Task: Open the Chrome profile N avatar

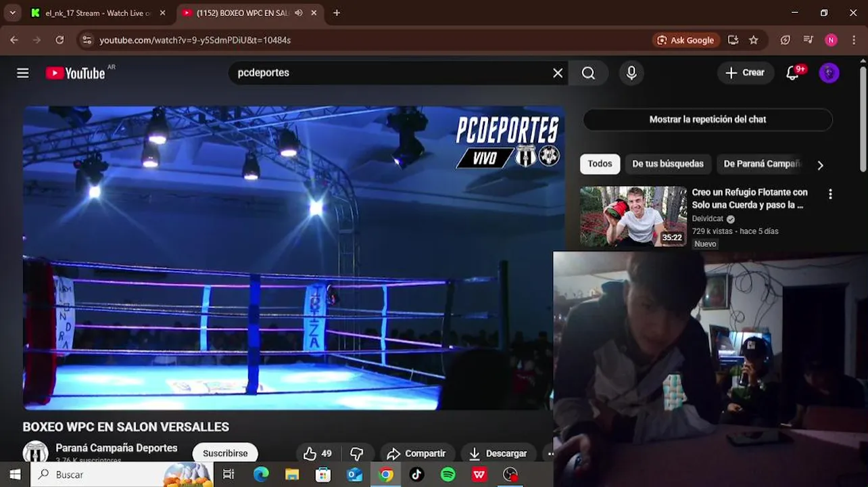Action: tap(831, 40)
